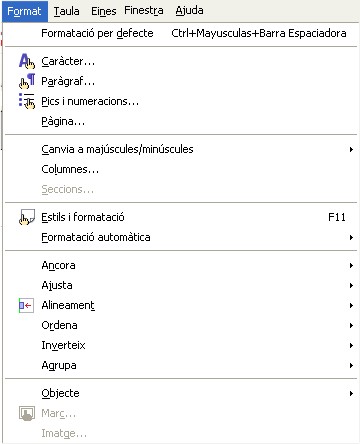Click the greyed Marc frame icon
Image resolution: width=360 pixels, height=444 pixels.
27,413
